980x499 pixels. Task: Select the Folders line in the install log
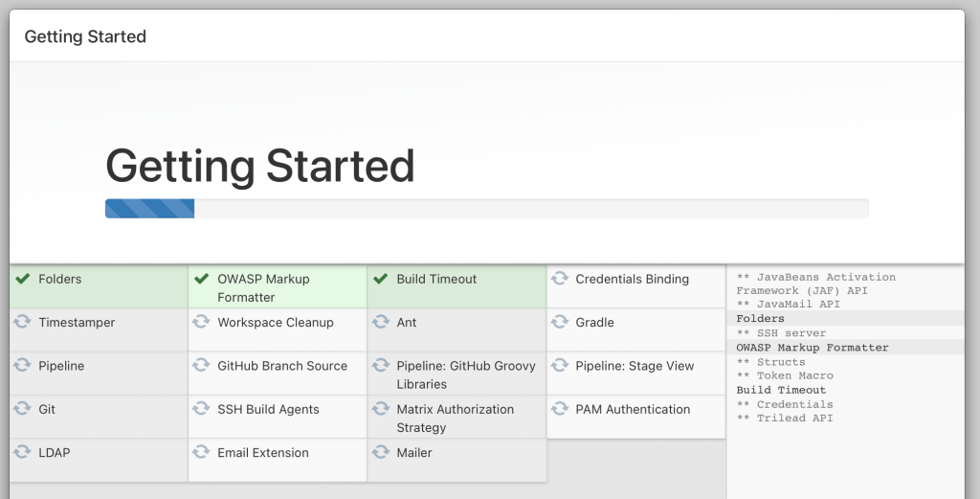tap(760, 319)
